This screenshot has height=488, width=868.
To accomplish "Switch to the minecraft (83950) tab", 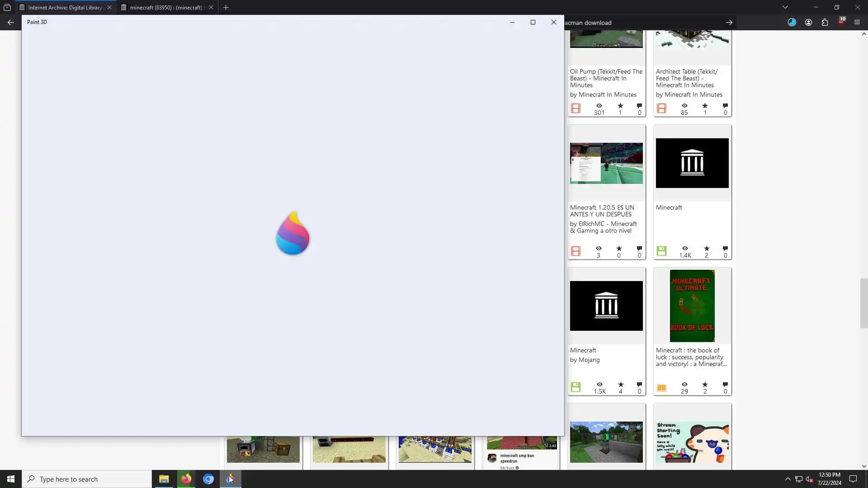I will coord(166,7).
